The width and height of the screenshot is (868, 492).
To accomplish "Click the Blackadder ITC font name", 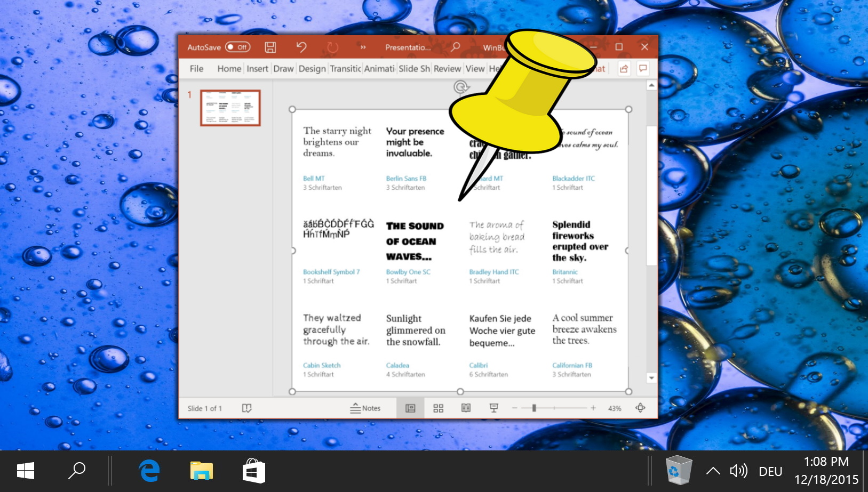I will (574, 179).
